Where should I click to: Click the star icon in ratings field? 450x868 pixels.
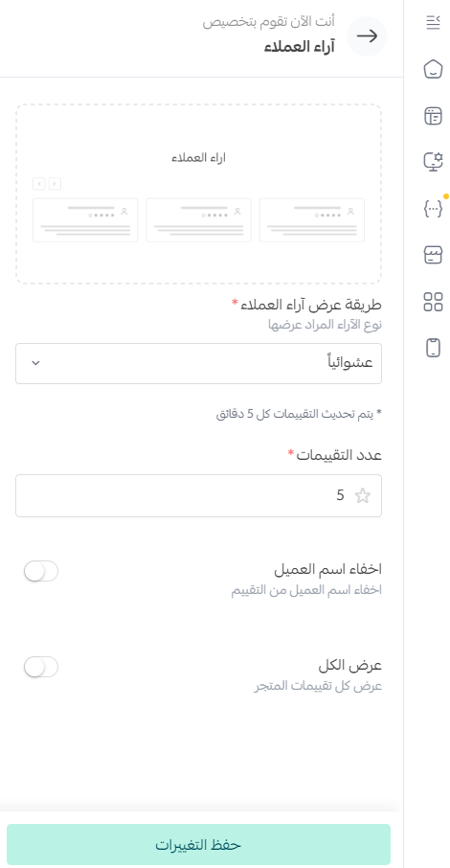click(363, 495)
